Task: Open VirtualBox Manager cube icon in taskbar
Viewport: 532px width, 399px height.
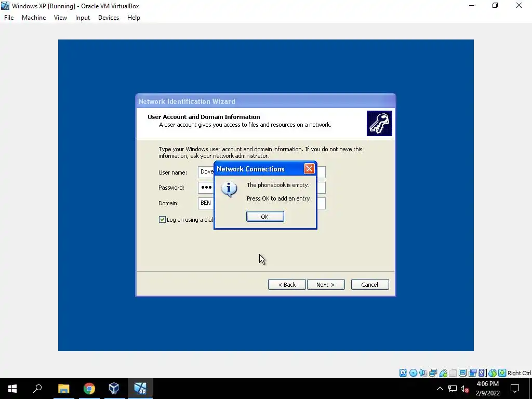Action: [114, 389]
